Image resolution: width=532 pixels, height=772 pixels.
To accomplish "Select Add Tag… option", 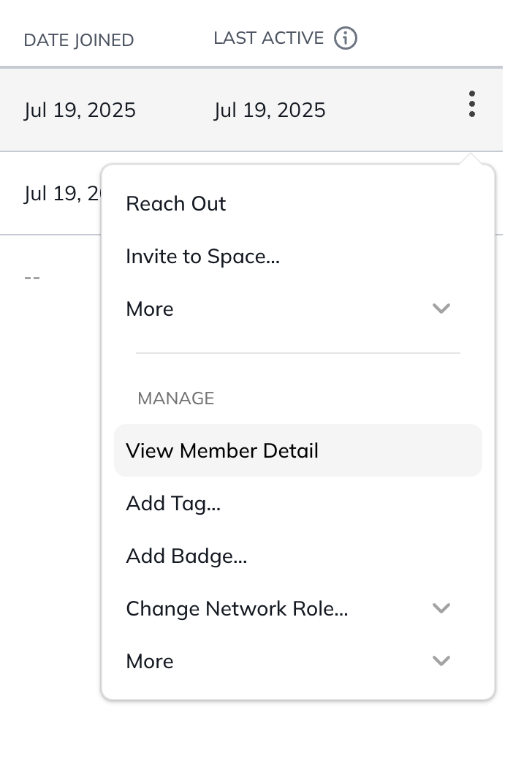I will tap(297, 503).
